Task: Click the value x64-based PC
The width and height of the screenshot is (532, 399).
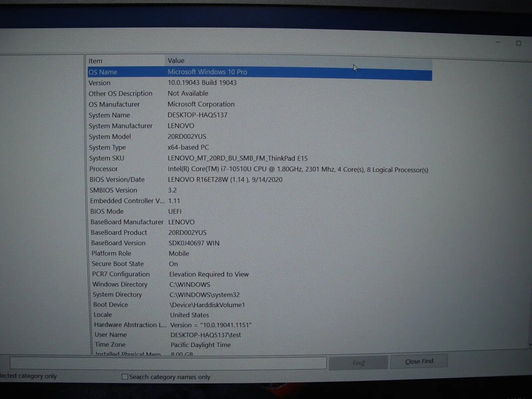Action: click(x=188, y=147)
